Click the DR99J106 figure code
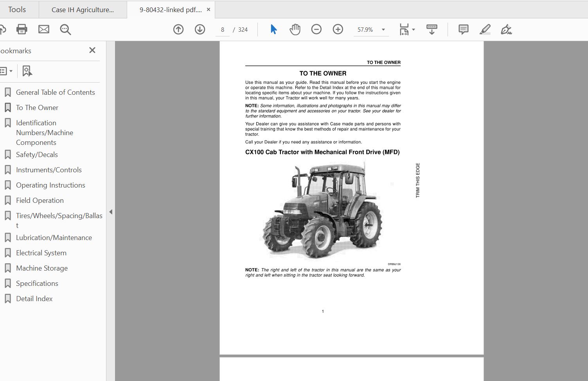The width and height of the screenshot is (588, 381). pos(394,264)
